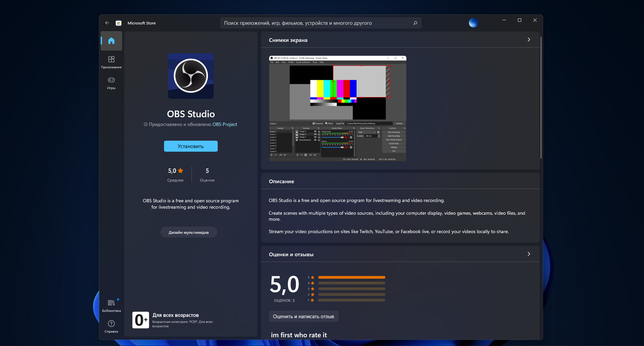The width and height of the screenshot is (644, 346).
Task: Click the OBS Studio app logo
Action: pos(191,76)
